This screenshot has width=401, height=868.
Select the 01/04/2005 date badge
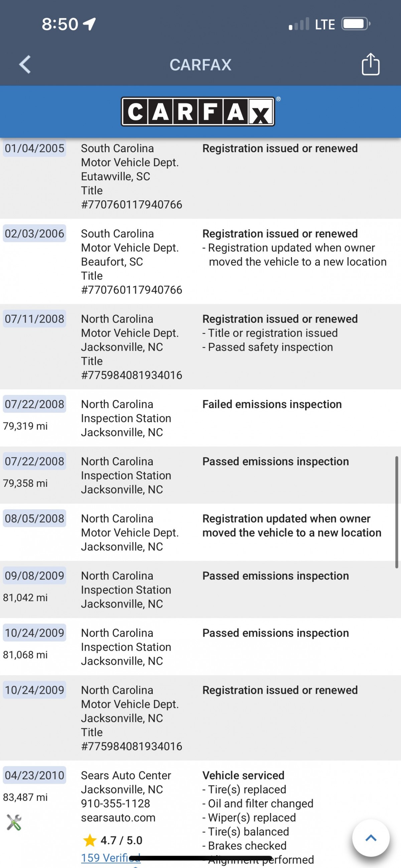point(34,148)
